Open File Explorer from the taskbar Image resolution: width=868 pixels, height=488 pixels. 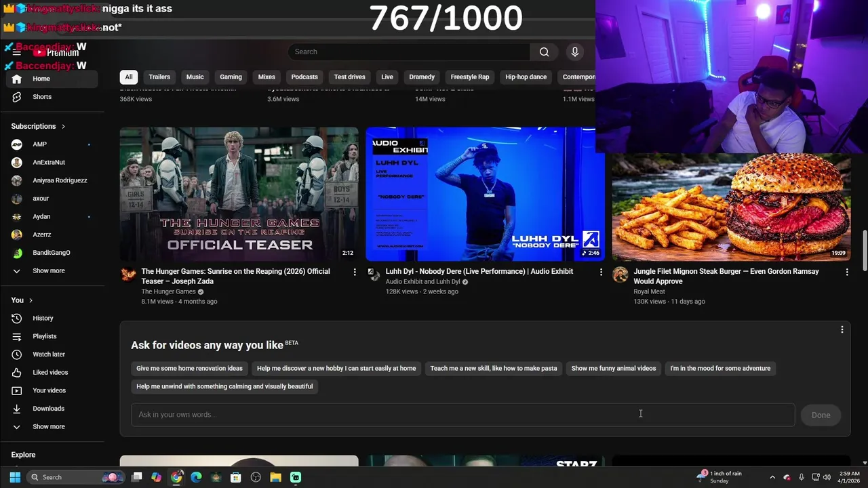pos(275,477)
